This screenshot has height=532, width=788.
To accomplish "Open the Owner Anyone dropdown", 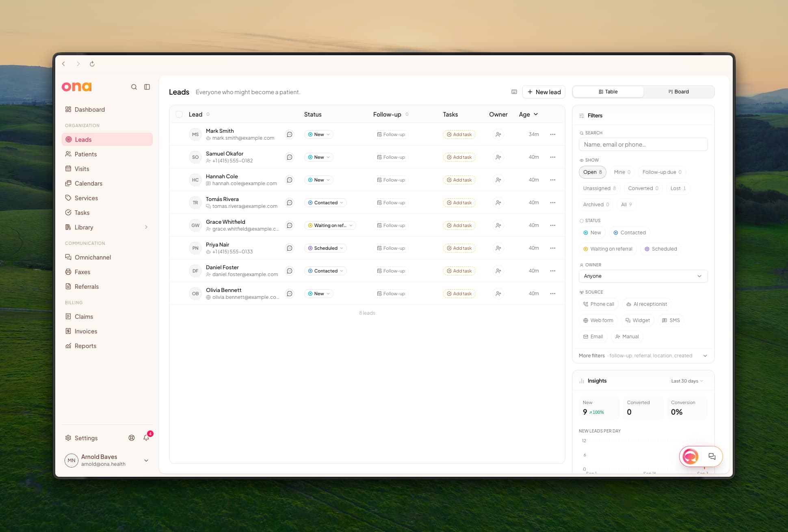I will coord(643,276).
